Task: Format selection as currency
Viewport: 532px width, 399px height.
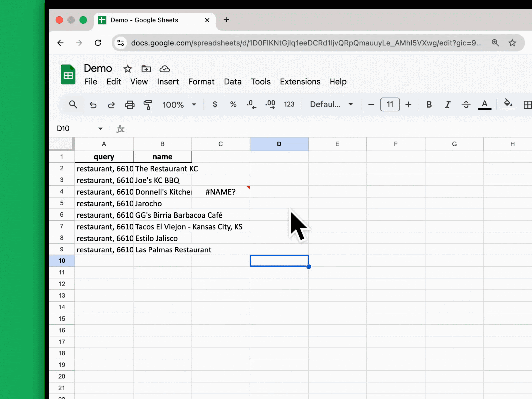Action: (x=215, y=105)
